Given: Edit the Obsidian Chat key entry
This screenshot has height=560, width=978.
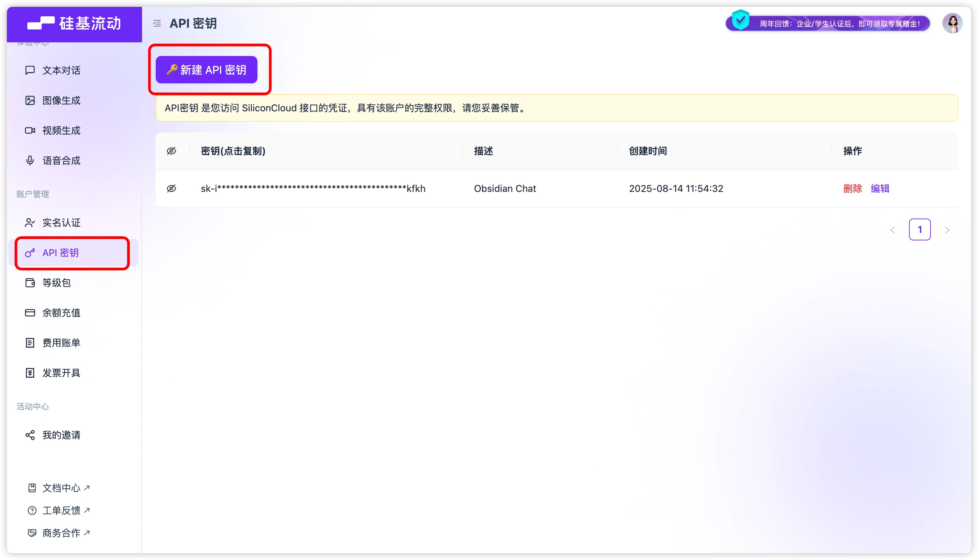Looking at the screenshot, I should pyautogui.click(x=880, y=188).
